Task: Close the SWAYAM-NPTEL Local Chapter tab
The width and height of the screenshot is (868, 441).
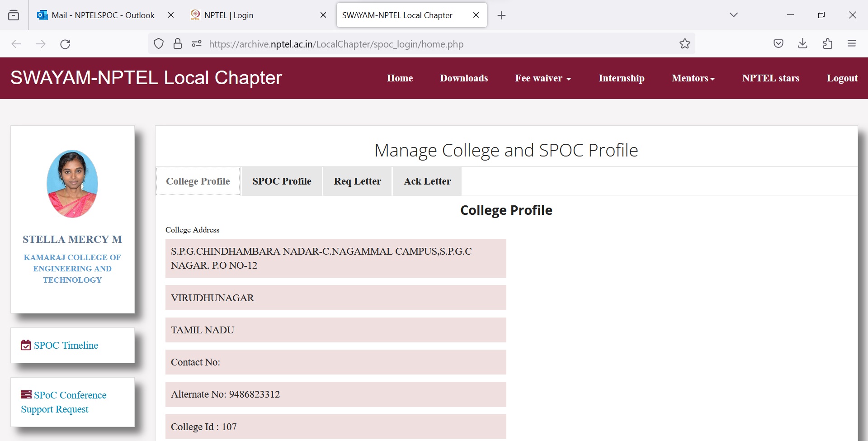Action: coord(476,15)
